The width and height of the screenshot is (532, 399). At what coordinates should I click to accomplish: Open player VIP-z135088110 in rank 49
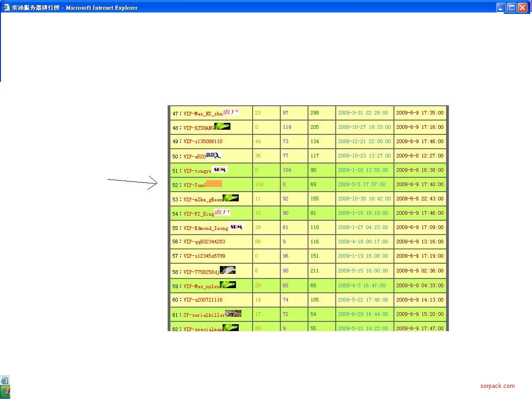[x=203, y=142]
